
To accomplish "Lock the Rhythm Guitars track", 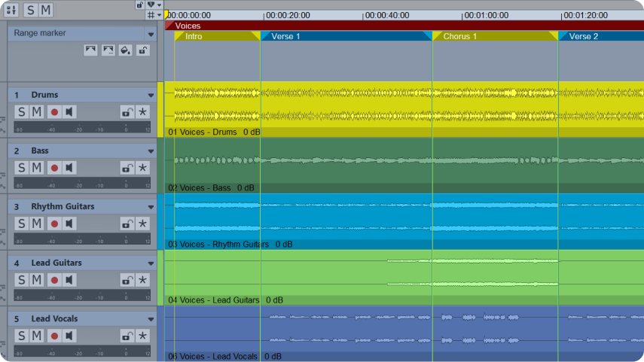I will click(127, 224).
